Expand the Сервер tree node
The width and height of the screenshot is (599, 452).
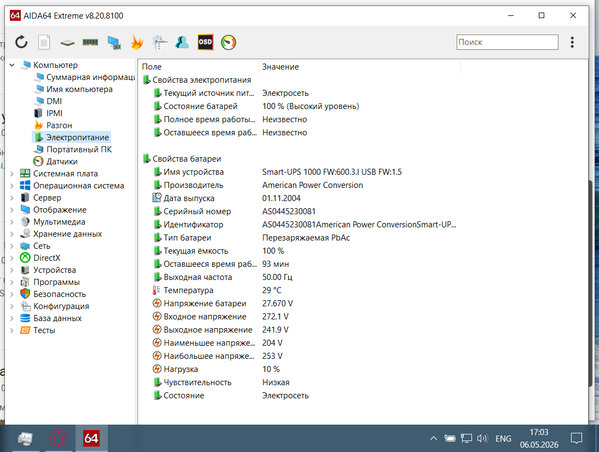(12, 198)
